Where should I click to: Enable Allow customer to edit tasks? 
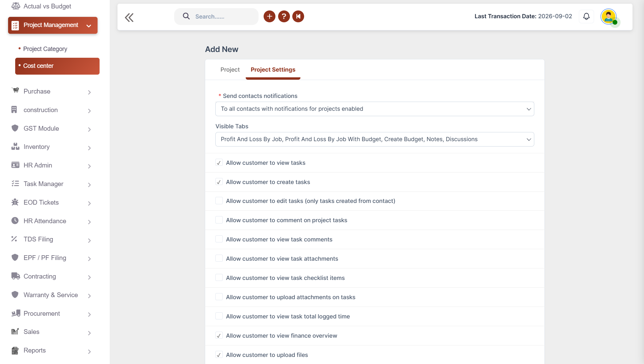pyautogui.click(x=219, y=201)
